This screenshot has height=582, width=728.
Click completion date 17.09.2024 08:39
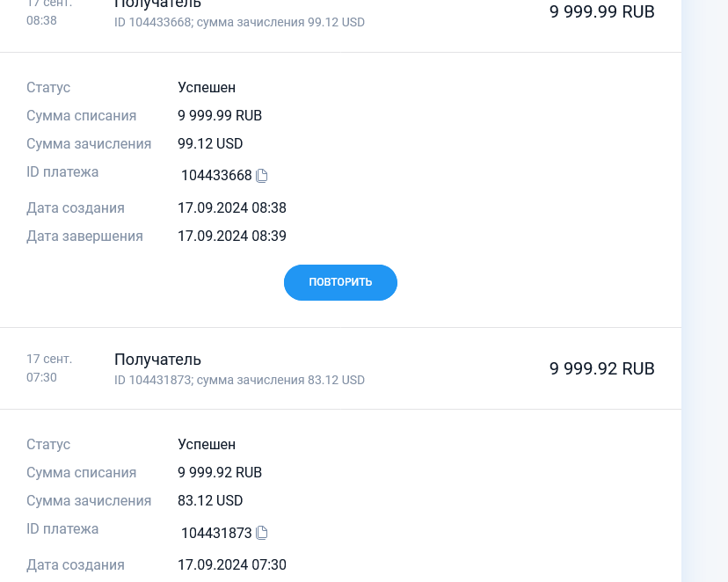tap(232, 236)
